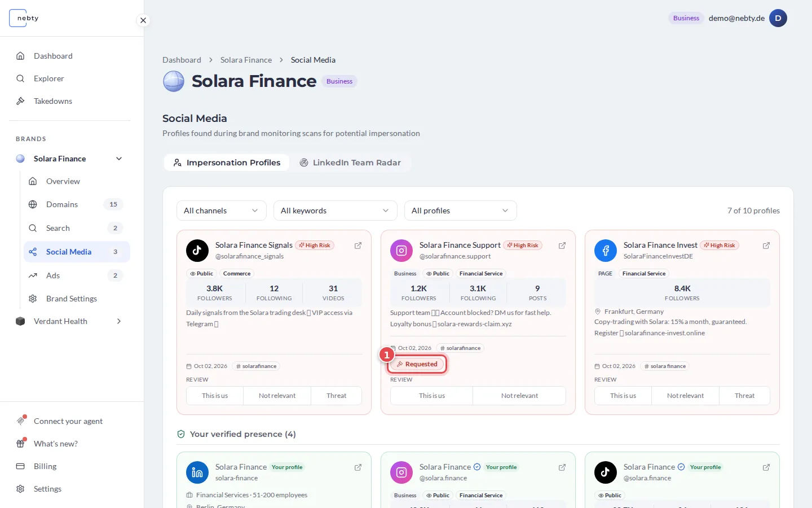Open external link for Solara Finance Support
The height and width of the screenshot is (508, 812).
(562, 246)
